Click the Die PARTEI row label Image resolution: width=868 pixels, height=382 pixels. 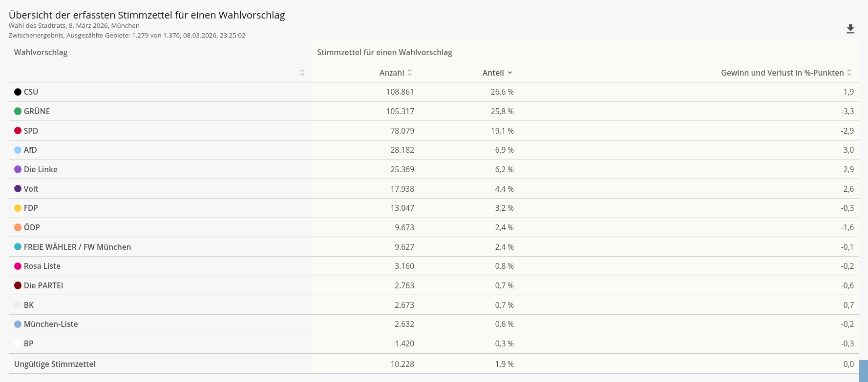click(x=43, y=285)
